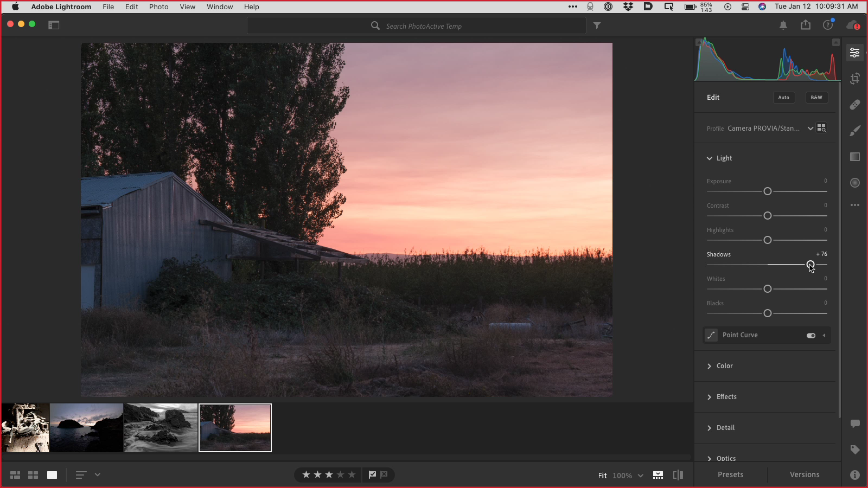868x488 pixels.
Task: Select the Brush adjustment tool
Action: tap(855, 131)
